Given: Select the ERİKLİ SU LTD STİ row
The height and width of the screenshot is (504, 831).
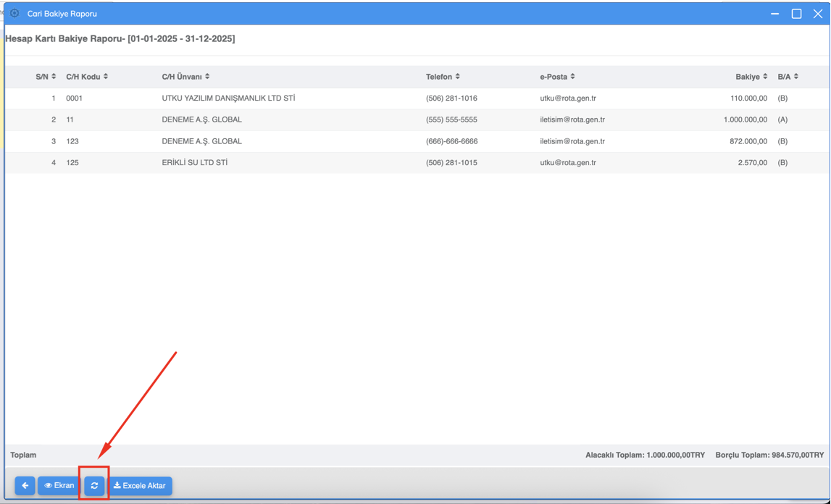Looking at the screenshot, I should tap(194, 163).
